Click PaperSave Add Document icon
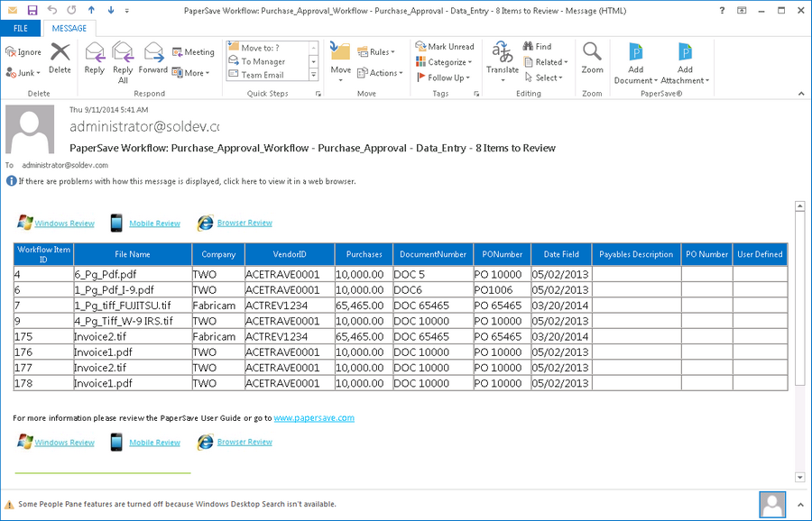The height and width of the screenshot is (521, 812). point(635,51)
